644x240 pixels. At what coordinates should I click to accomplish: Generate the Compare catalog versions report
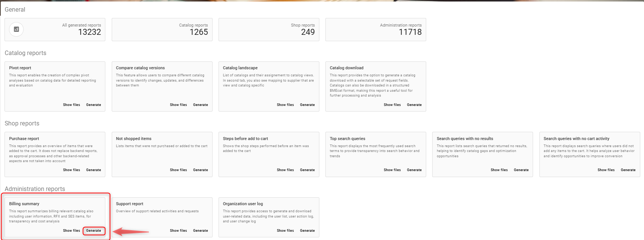click(x=201, y=105)
